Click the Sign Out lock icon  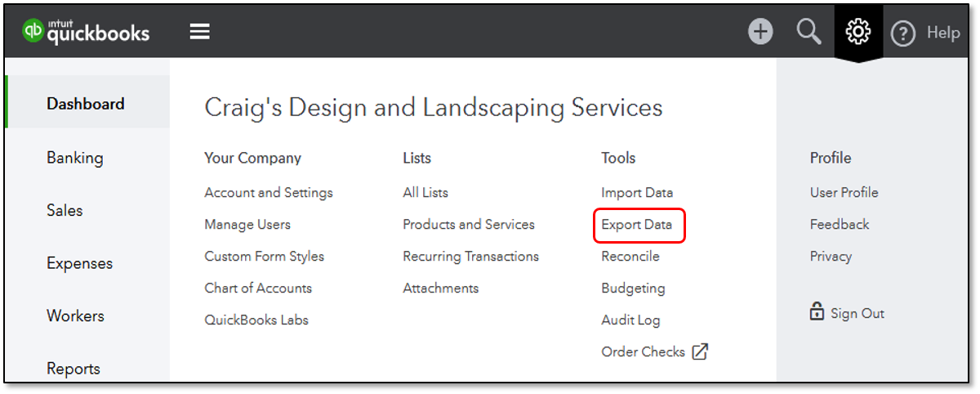click(x=817, y=311)
